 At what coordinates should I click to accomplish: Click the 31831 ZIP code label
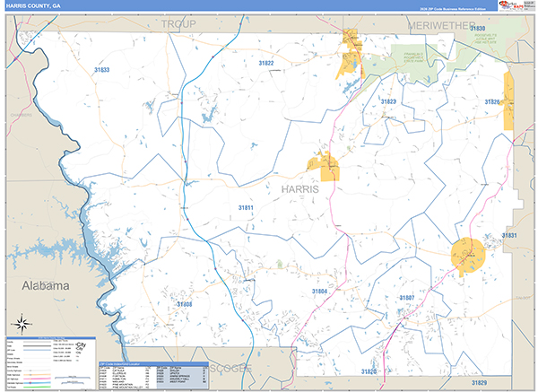point(509,235)
